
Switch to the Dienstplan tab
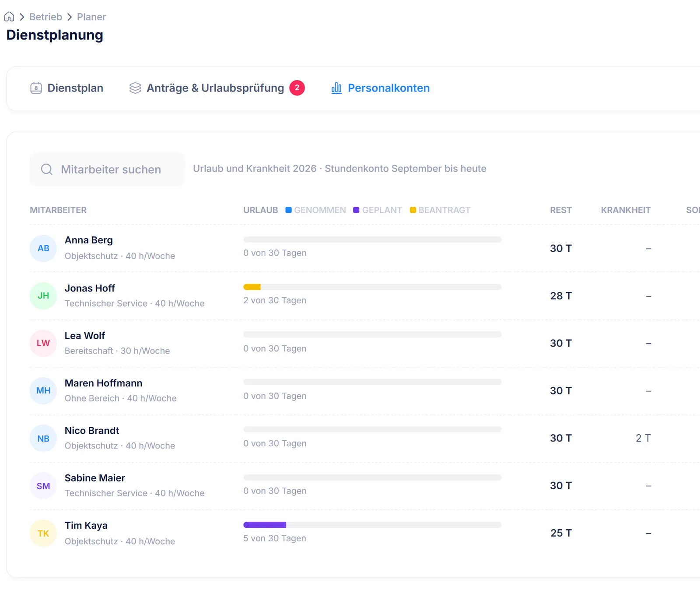coord(66,88)
